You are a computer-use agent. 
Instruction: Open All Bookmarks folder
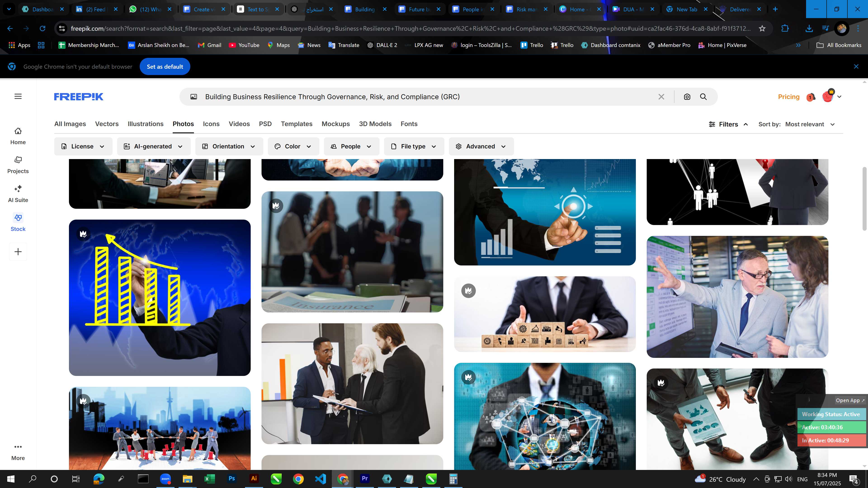tap(839, 45)
